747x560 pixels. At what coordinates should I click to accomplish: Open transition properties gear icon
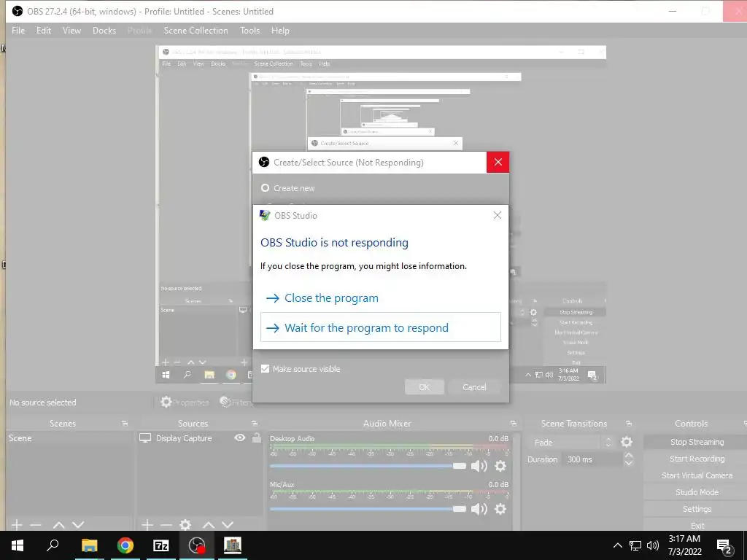click(x=627, y=442)
